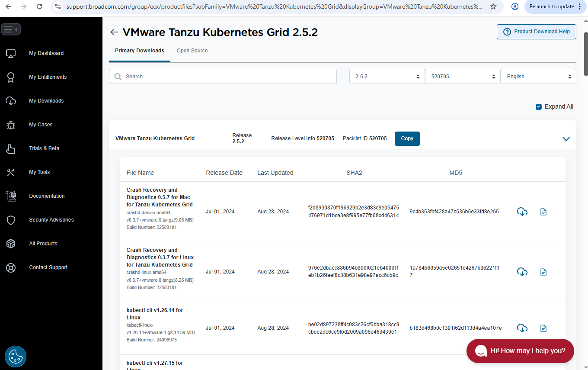Viewport: 588px width, 370px height.
Task: Open Product Download Help
Action: tap(537, 32)
